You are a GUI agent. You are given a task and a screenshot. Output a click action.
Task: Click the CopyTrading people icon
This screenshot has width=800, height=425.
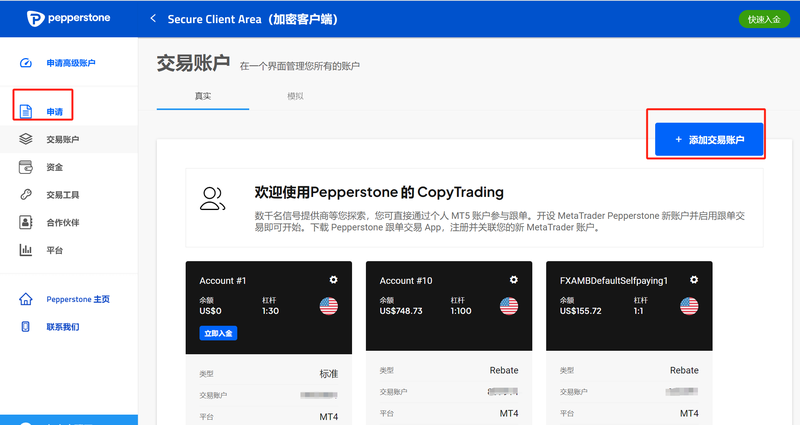[x=212, y=198]
